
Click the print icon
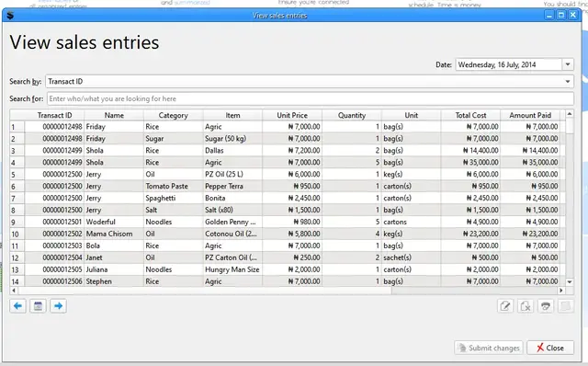(x=546, y=306)
